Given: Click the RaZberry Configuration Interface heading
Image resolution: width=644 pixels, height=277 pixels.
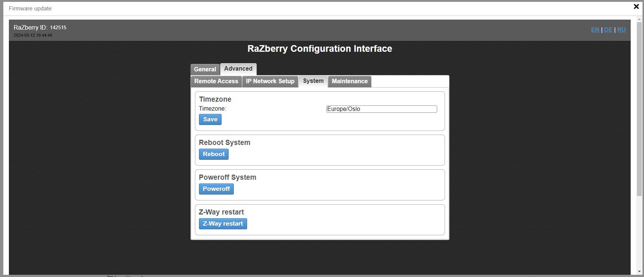Looking at the screenshot, I should (x=320, y=49).
